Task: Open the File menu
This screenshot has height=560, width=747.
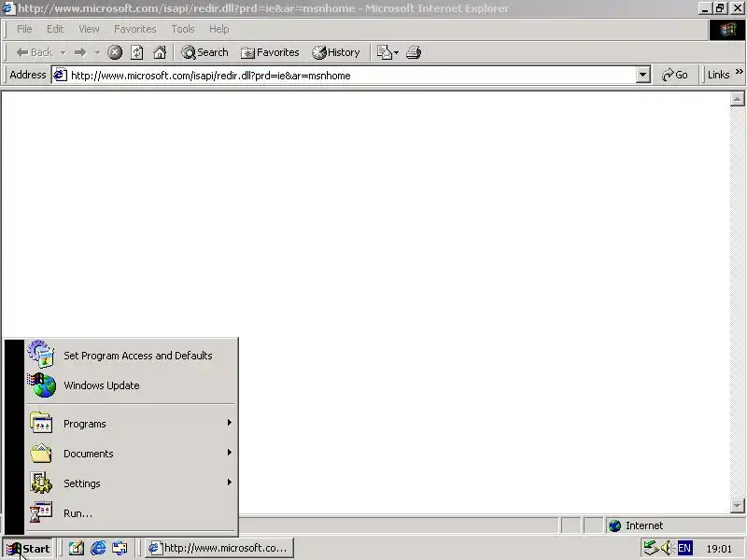Action: [x=24, y=29]
